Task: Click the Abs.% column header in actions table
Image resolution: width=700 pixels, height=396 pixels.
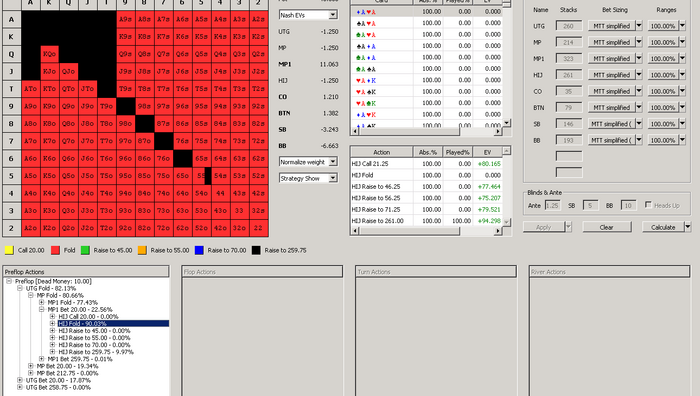Action: 428,152
